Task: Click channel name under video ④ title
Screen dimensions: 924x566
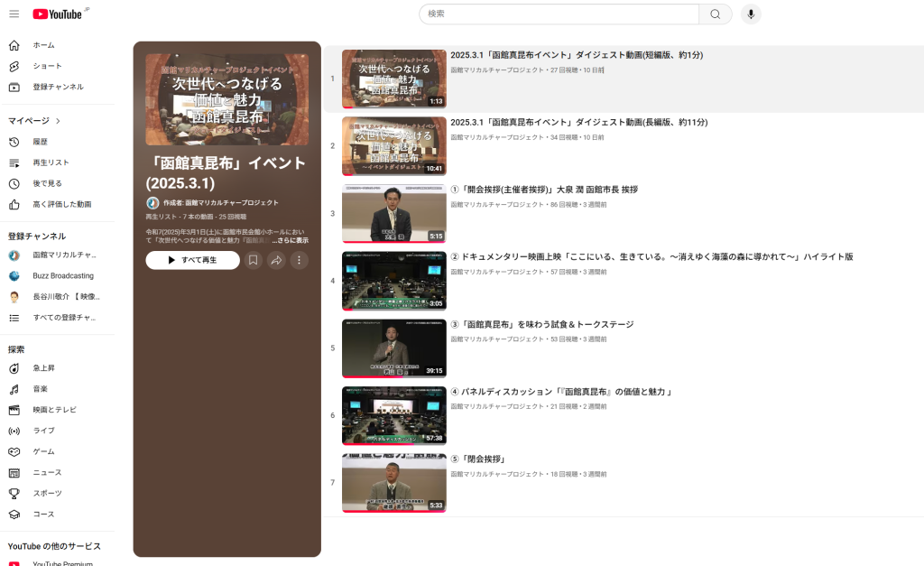Action: point(497,407)
